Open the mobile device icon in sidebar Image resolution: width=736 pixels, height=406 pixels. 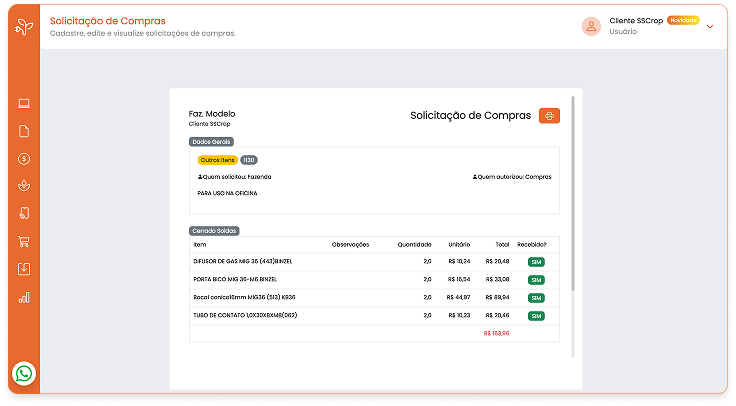point(24,213)
